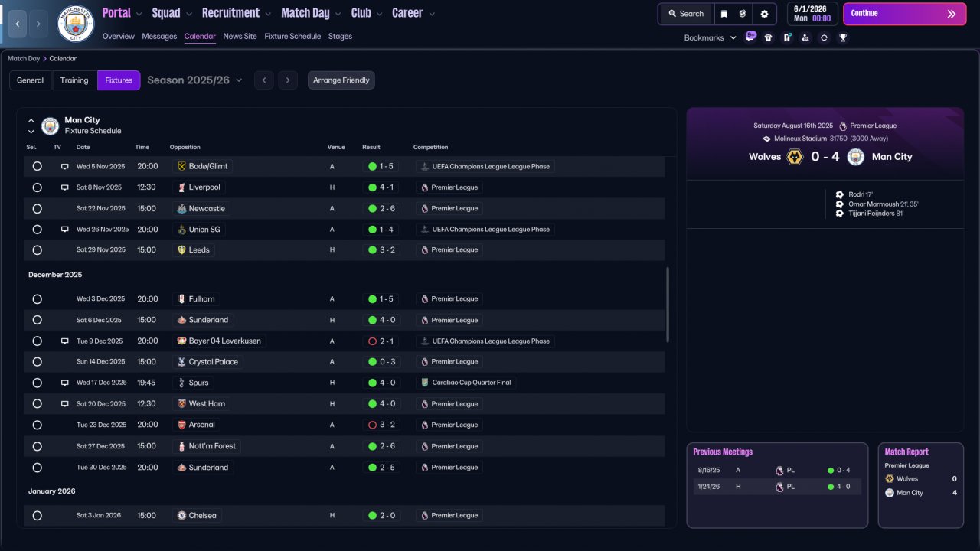
Task: Collapse the Man City section using up chevron
Action: [x=31, y=121]
